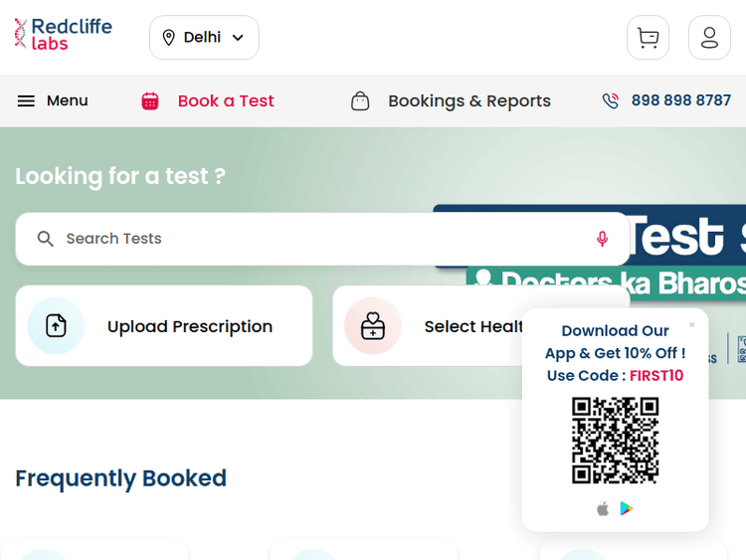Click the Upload Prescription button
This screenshot has height=560, width=746.
pyautogui.click(x=189, y=326)
